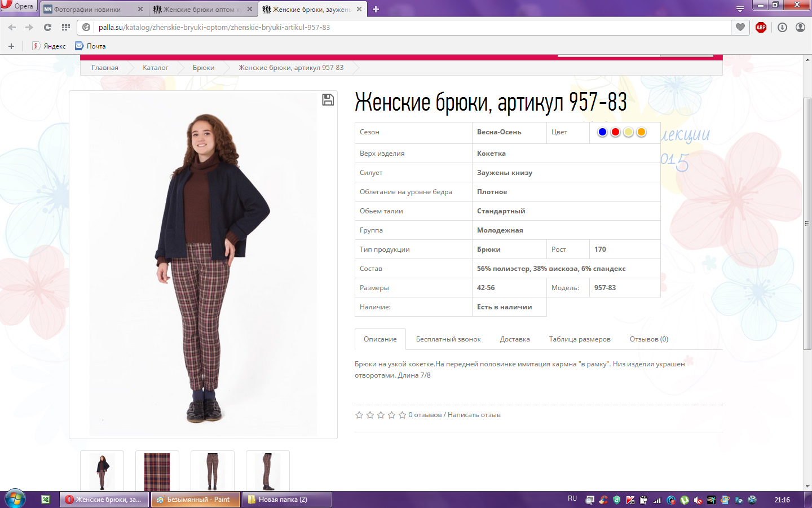The image size is (812, 508).
Task: Open the Яндекс bookmark
Action: pos(49,46)
